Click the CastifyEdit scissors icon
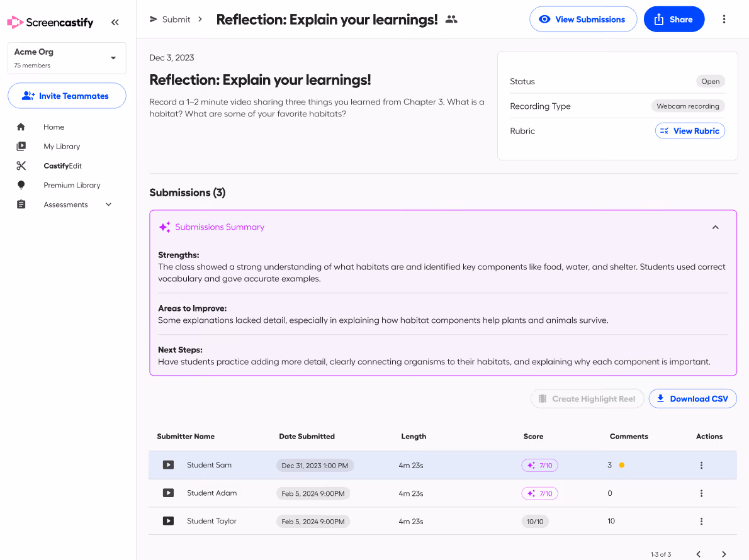Viewport: 749px width, 560px height. click(x=21, y=165)
